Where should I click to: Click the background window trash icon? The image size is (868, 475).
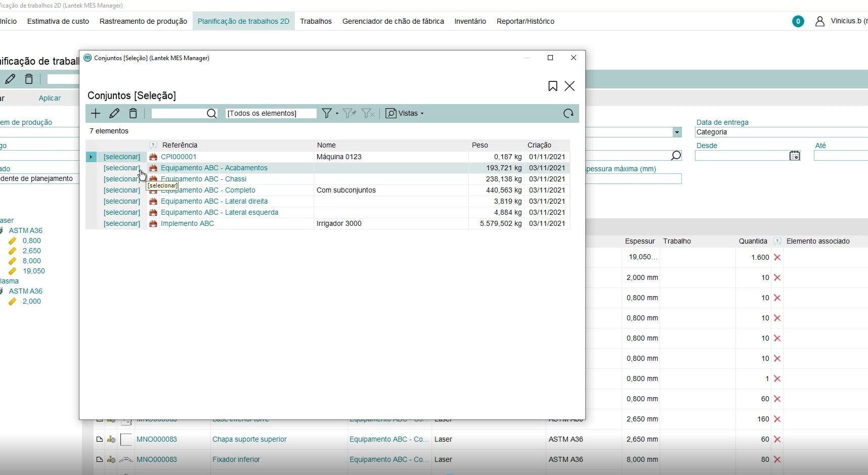point(29,79)
